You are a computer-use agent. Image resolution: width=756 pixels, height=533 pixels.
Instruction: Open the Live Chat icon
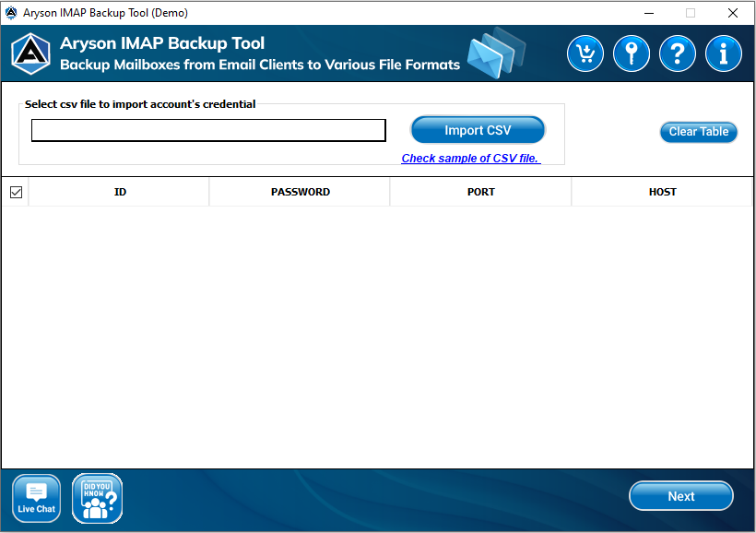[37, 499]
